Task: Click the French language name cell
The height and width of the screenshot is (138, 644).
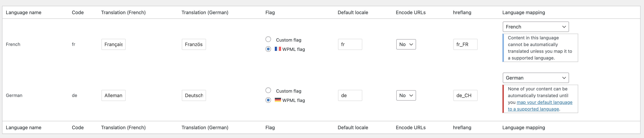Action: coord(13,45)
